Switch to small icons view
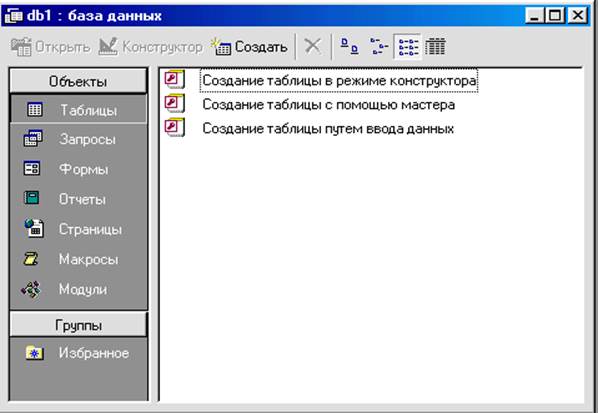Image resolution: width=598 pixels, height=413 pixels. (379, 47)
